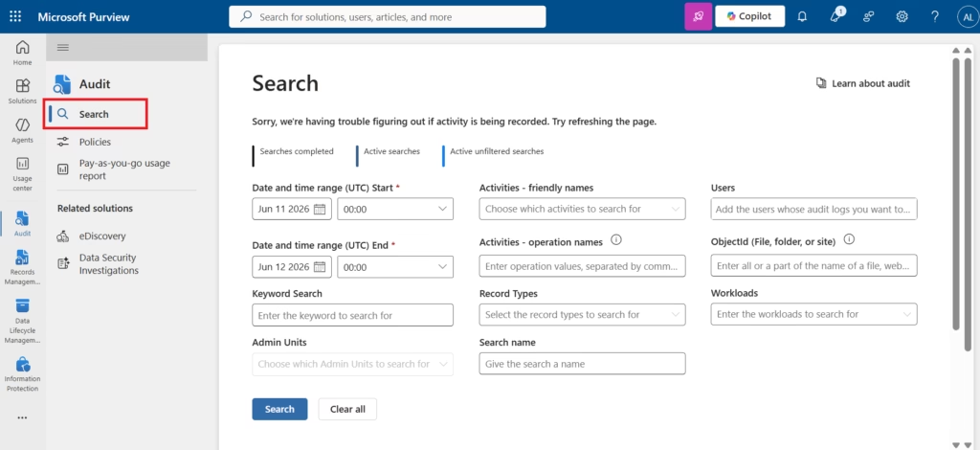The image size is (980, 450).
Task: Open Agents in the left rail
Action: (23, 130)
